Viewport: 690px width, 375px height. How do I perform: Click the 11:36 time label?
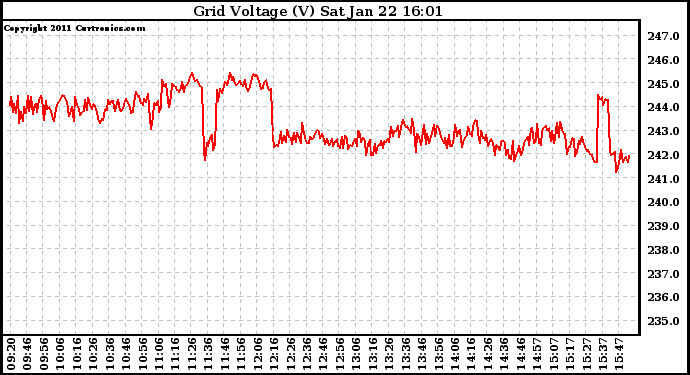click(x=208, y=354)
